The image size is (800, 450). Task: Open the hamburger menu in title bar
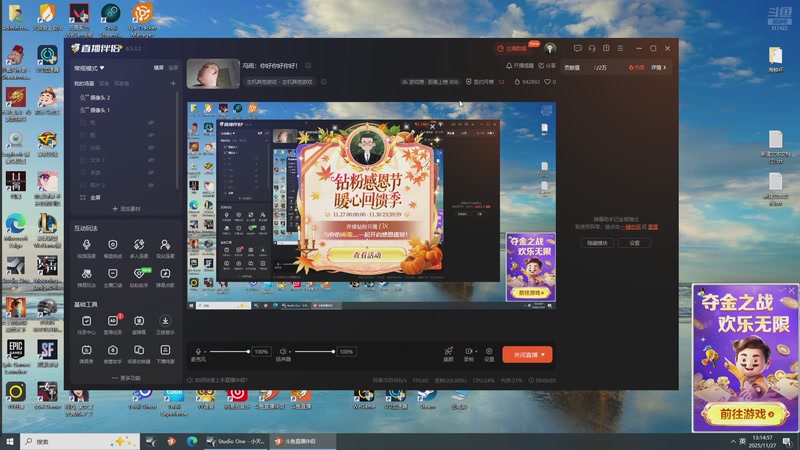[x=620, y=48]
